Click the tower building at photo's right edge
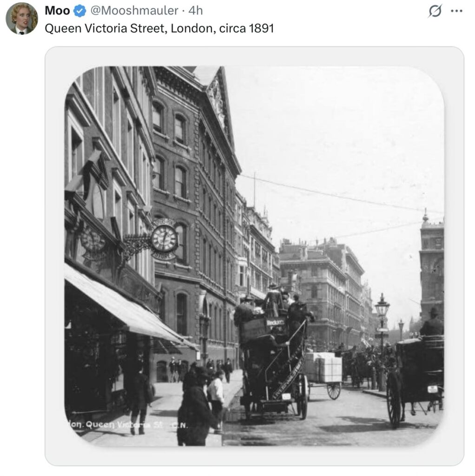475x476 pixels. [432, 267]
